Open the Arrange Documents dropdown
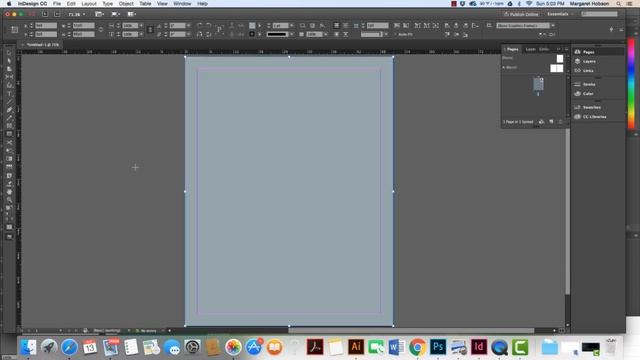This screenshot has height=360, width=640. coord(131,14)
